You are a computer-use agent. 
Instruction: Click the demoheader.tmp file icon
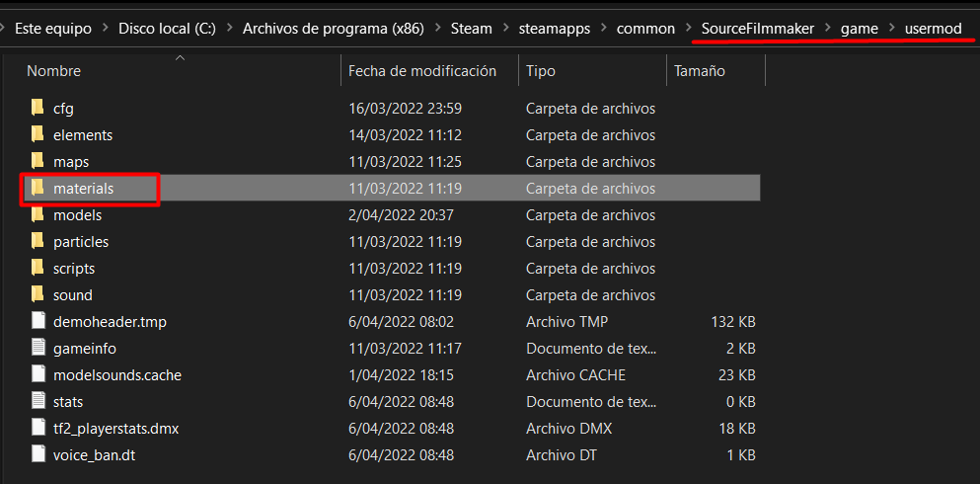[38, 321]
